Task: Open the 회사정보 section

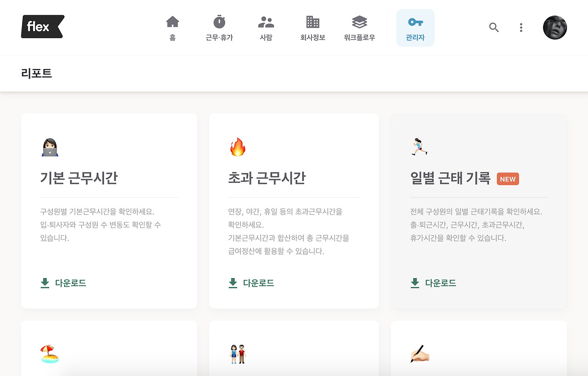Action: [313, 28]
